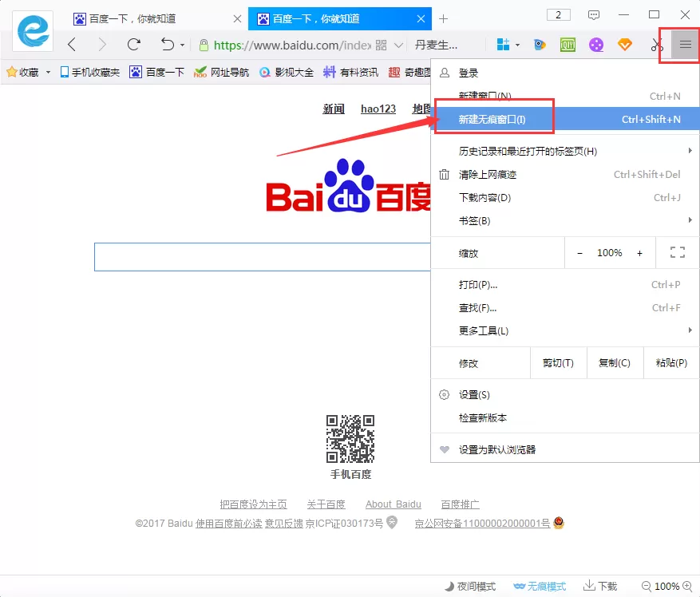The width and height of the screenshot is (700, 597).
Task: Select 清除上网痕迹 menu item
Action: click(x=565, y=175)
